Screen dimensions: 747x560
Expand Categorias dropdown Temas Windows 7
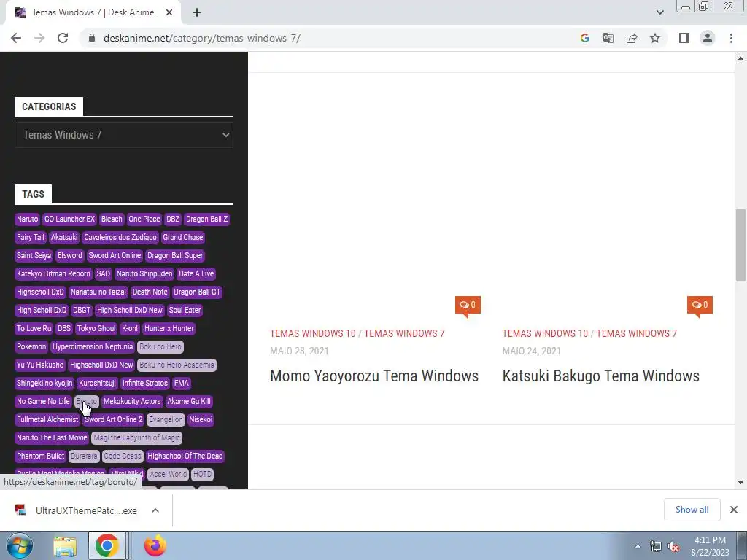(124, 135)
